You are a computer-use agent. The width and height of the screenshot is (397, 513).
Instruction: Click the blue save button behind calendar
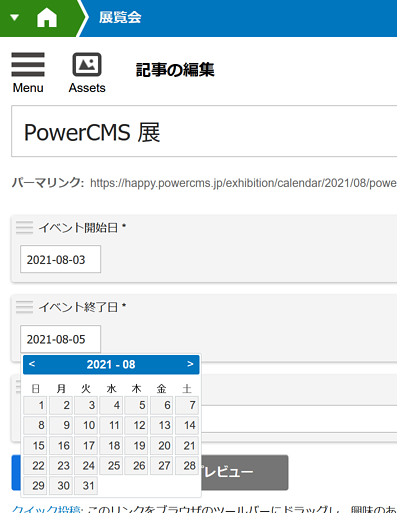pyautogui.click(x=16, y=472)
